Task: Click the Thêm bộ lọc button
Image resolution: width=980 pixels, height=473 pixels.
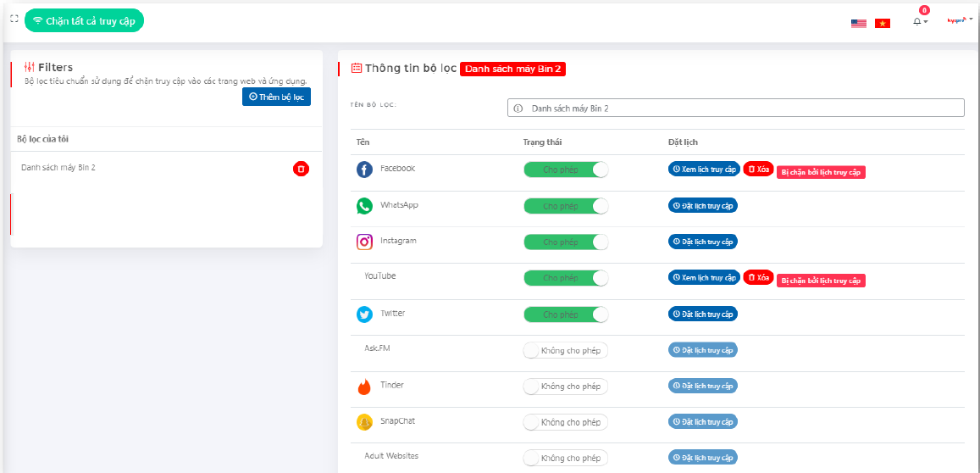Action: pyautogui.click(x=276, y=97)
